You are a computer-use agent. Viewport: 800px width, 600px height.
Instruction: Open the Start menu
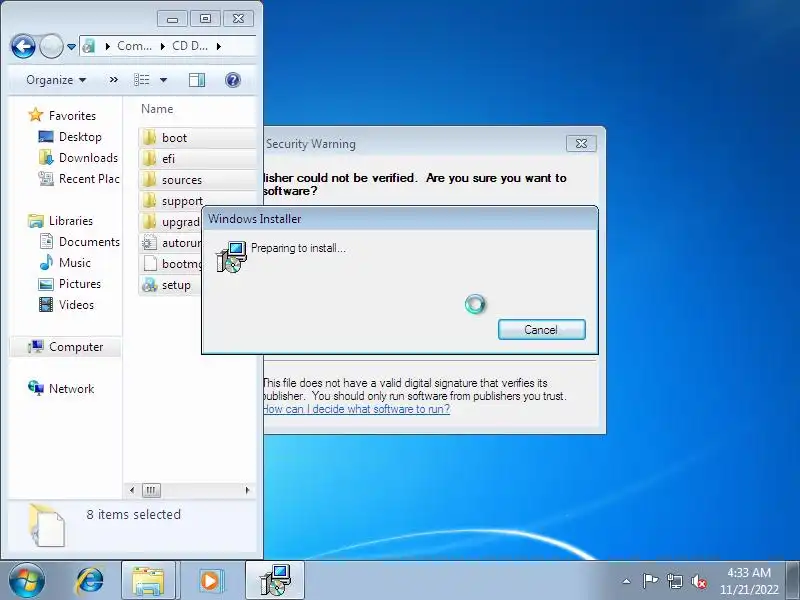click(x=26, y=581)
